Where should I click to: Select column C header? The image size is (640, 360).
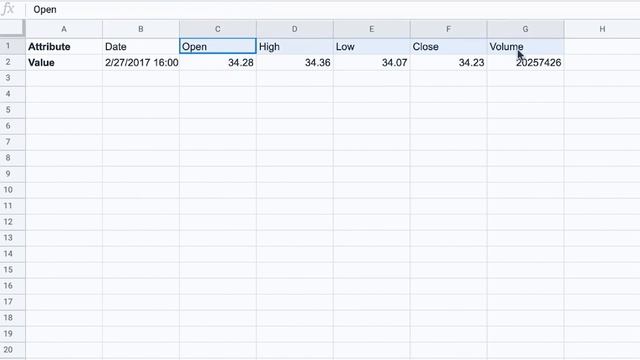(x=218, y=29)
